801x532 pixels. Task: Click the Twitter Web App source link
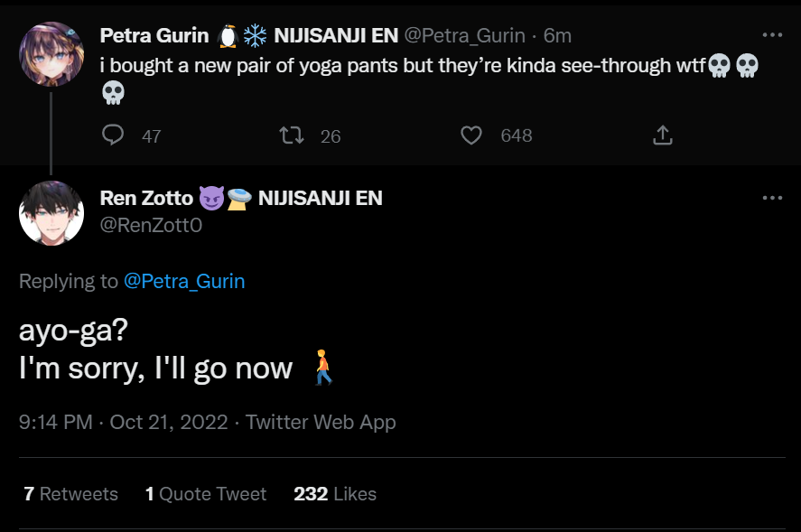tap(321, 422)
